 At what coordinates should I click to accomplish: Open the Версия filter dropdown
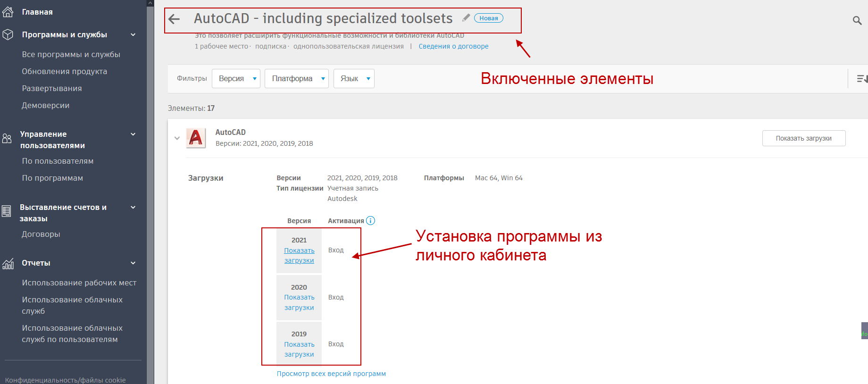(x=236, y=79)
